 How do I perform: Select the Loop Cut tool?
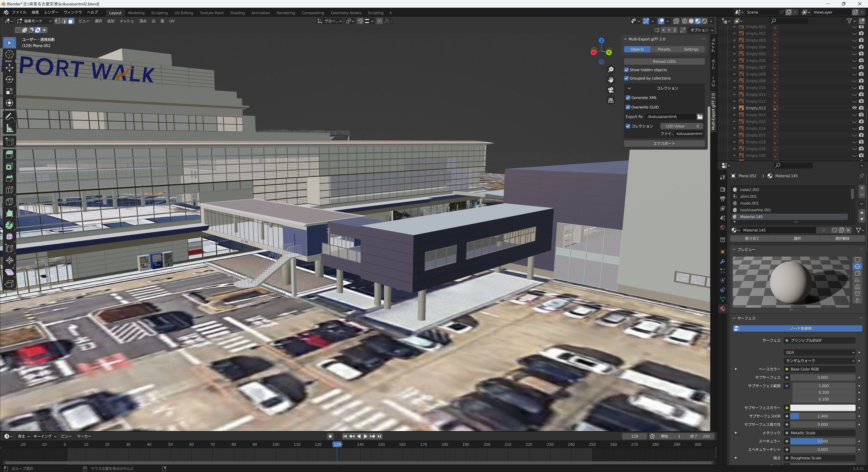click(x=9, y=190)
